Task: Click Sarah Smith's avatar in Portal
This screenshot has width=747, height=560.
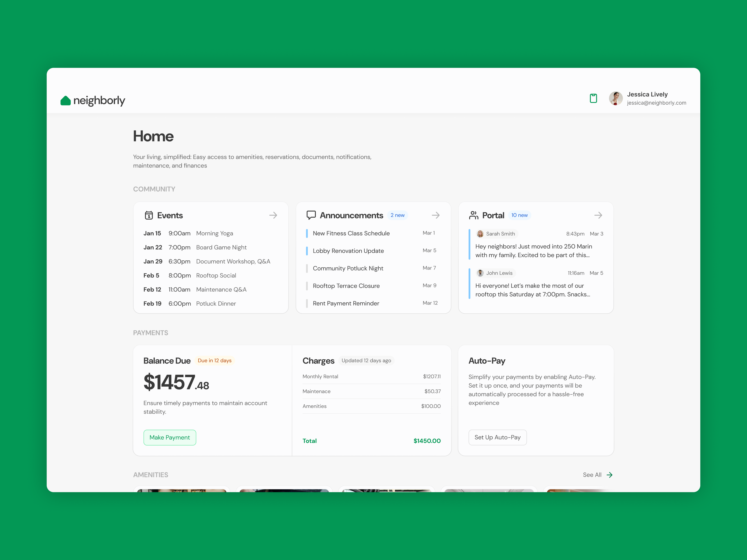Action: [x=480, y=234]
